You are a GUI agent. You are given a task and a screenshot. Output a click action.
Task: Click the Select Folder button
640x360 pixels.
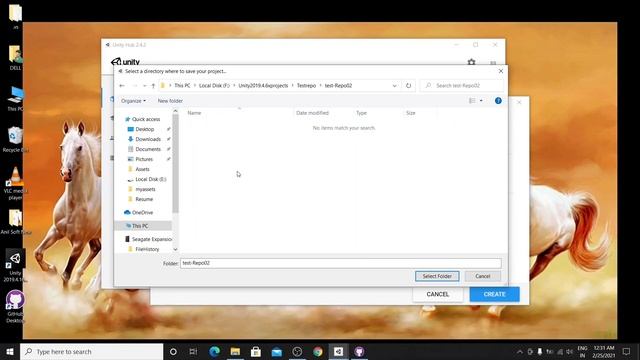[437, 276]
